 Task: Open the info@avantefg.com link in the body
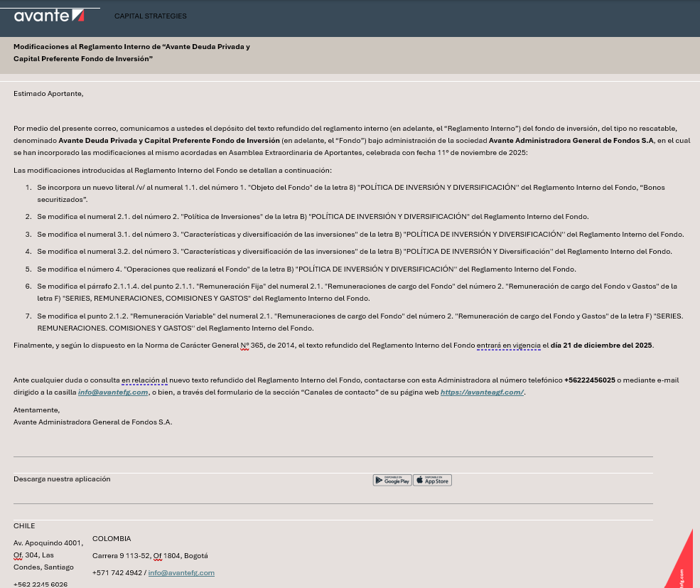pyautogui.click(x=113, y=392)
